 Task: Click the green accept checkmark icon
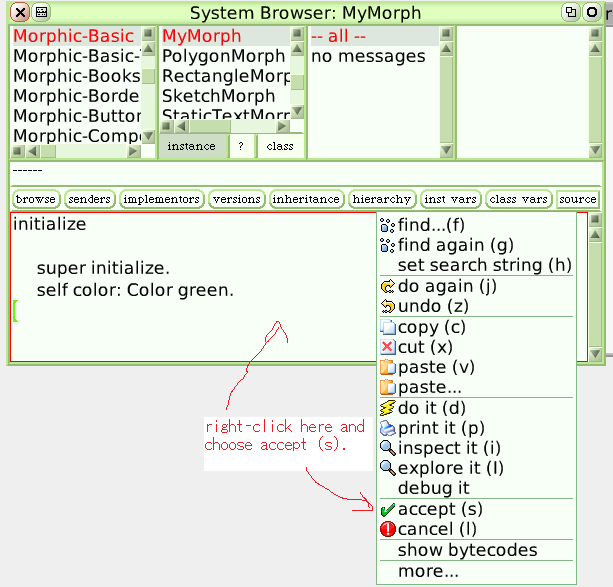[x=388, y=510]
